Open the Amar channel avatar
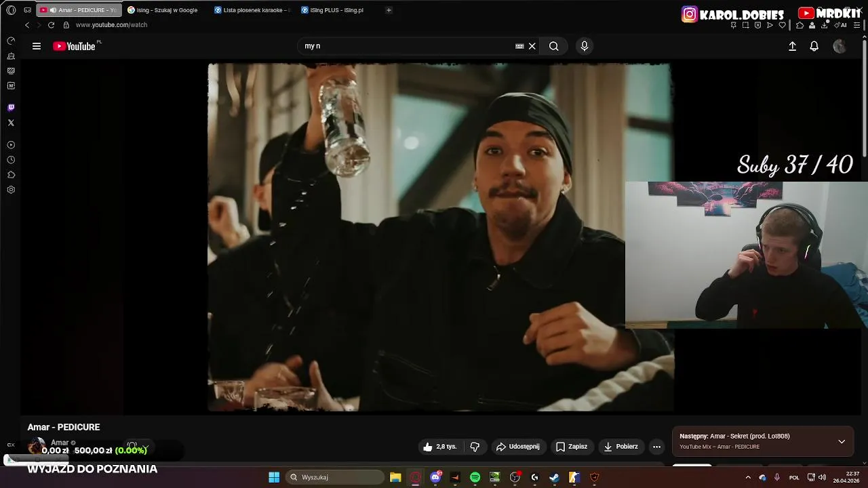 (x=36, y=446)
